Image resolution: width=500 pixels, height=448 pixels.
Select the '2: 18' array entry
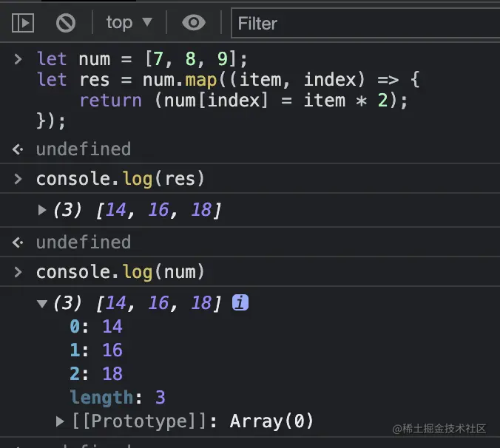96,374
